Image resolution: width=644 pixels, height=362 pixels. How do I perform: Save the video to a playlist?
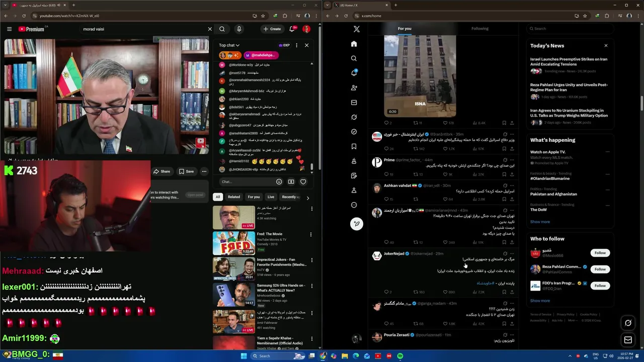click(x=186, y=171)
